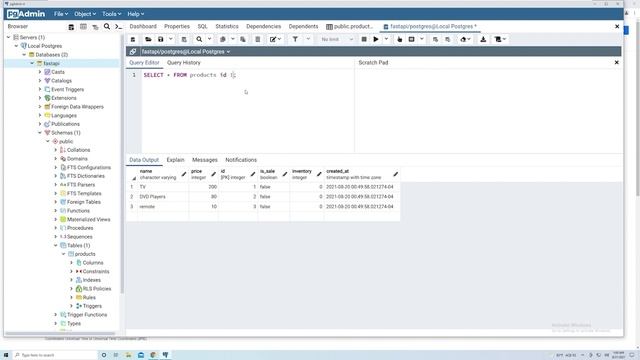Switch to the SQL tab

202,26
